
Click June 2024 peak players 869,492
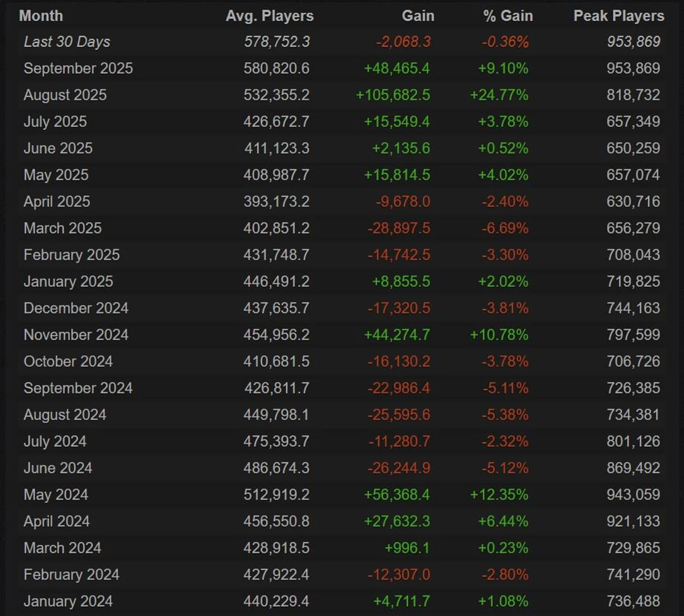pos(633,468)
